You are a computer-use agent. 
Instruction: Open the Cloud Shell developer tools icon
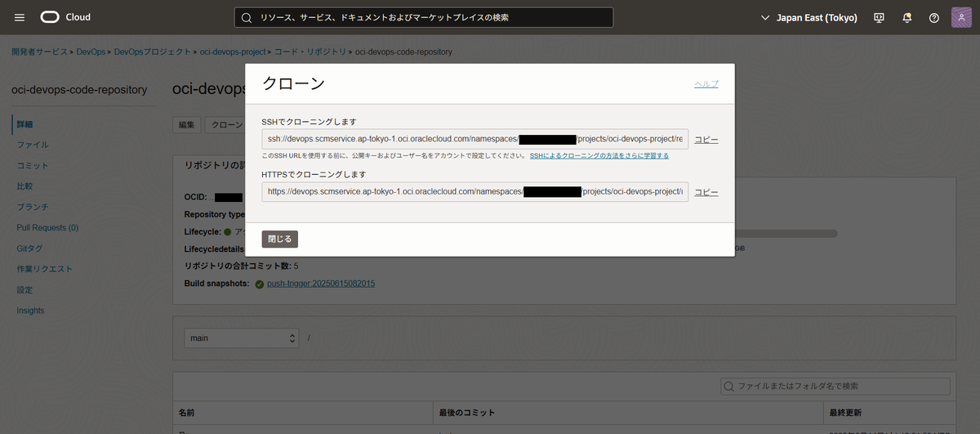880,17
